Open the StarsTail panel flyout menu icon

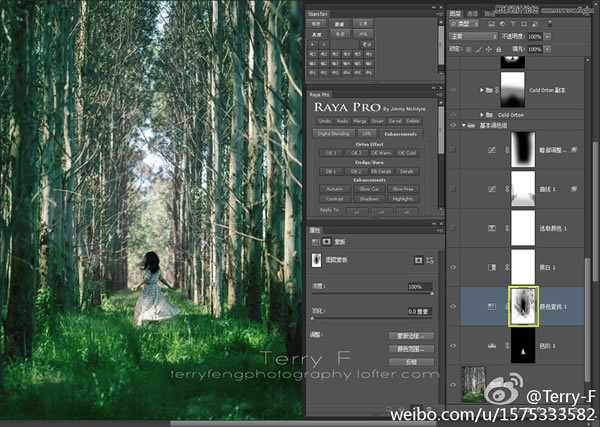tap(440, 14)
